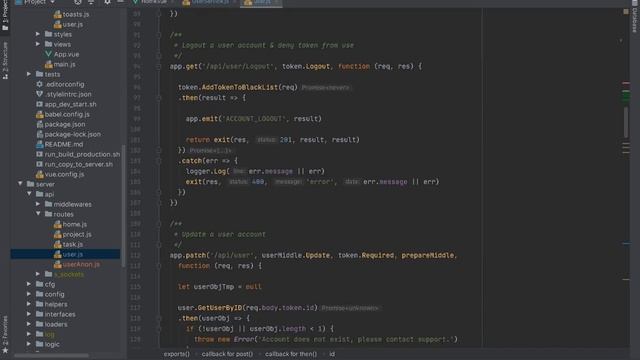Expand the middlewares folder

point(38,204)
